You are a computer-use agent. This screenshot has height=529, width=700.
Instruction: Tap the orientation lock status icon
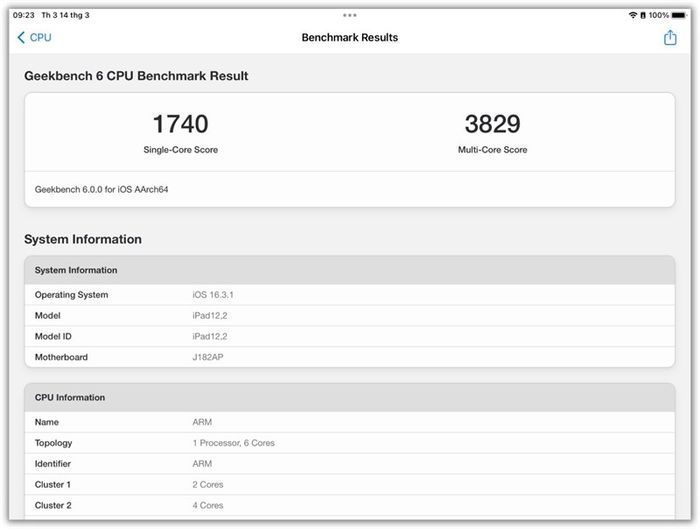[643, 15]
